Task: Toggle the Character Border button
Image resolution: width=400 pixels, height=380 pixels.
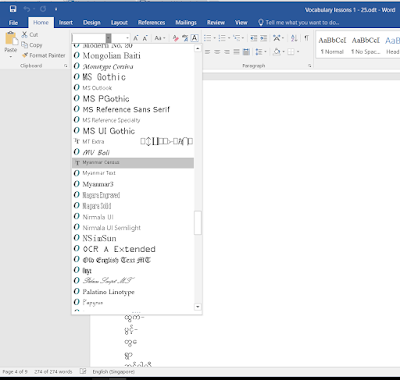Action: [x=195, y=38]
